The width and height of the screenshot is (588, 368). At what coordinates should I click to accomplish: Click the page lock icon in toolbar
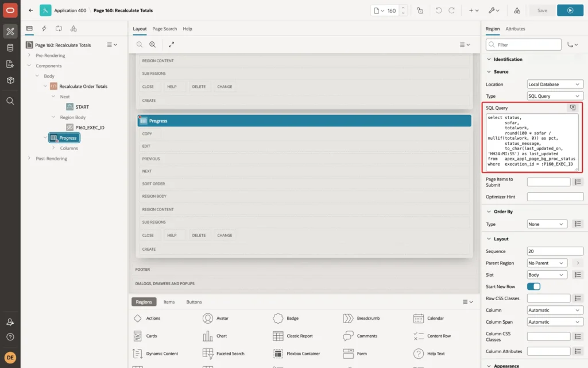click(x=420, y=10)
